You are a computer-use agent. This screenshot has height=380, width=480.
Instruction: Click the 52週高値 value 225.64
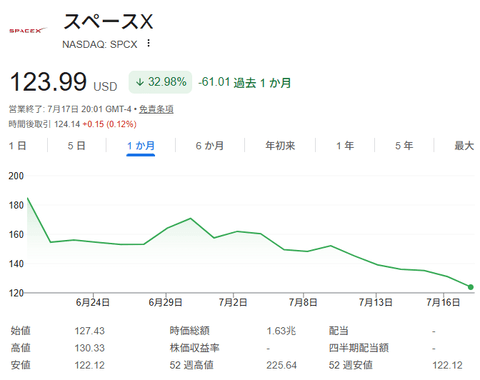(x=281, y=365)
